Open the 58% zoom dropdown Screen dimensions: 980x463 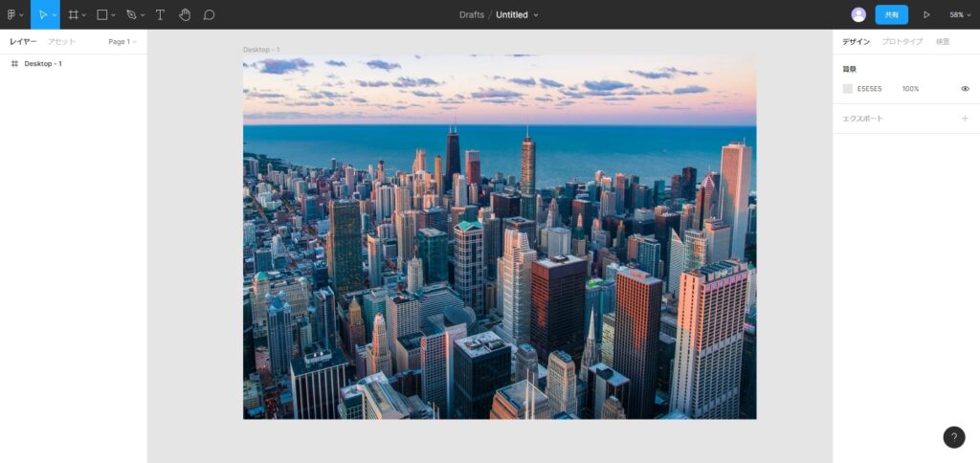pyautogui.click(x=960, y=14)
